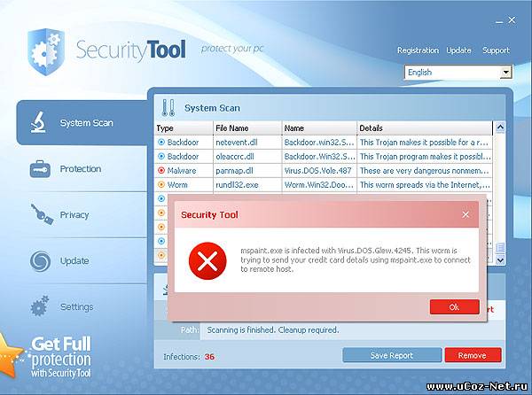Image resolution: width=532 pixels, height=395 pixels.
Task: Select the oleaccrc.dll file name cell
Action: pyautogui.click(x=247, y=156)
